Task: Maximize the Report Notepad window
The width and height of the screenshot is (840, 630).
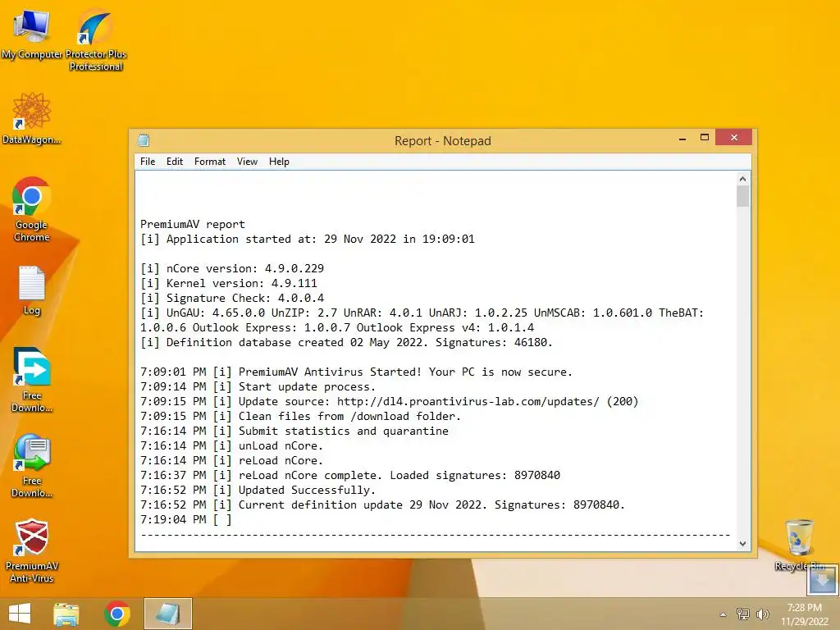Action: 705,138
